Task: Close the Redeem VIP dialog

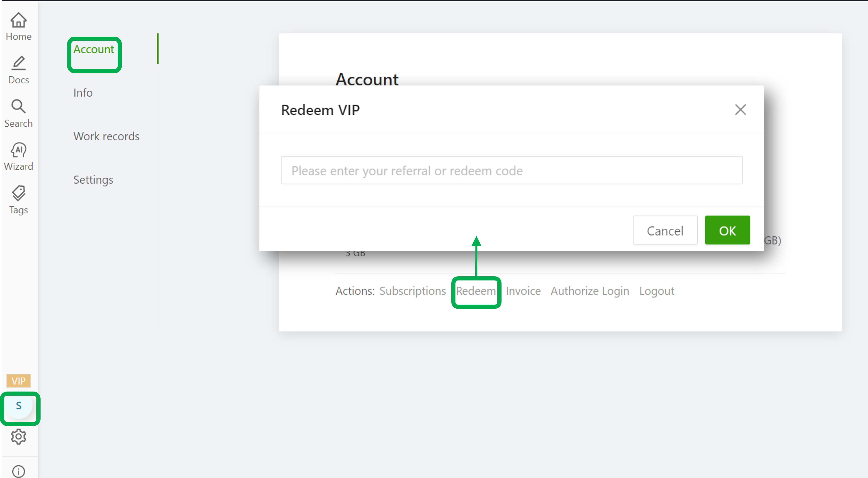Action: coord(740,110)
